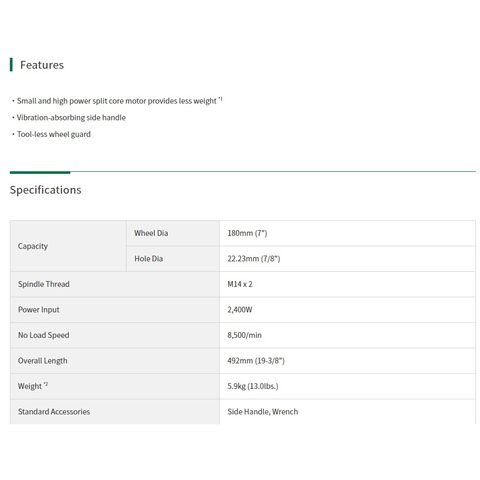Click the Vibration-absorbing side handle bullet
Viewport: 480px width, 480px height.
click(x=71, y=117)
